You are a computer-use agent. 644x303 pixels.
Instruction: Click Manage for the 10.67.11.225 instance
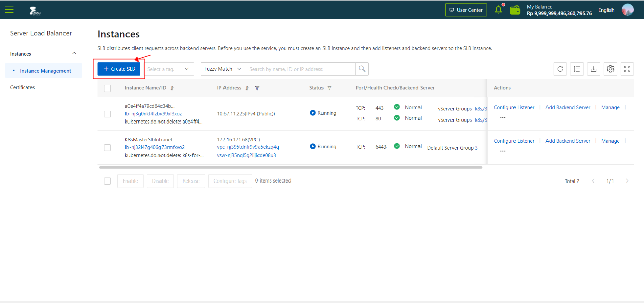point(610,107)
